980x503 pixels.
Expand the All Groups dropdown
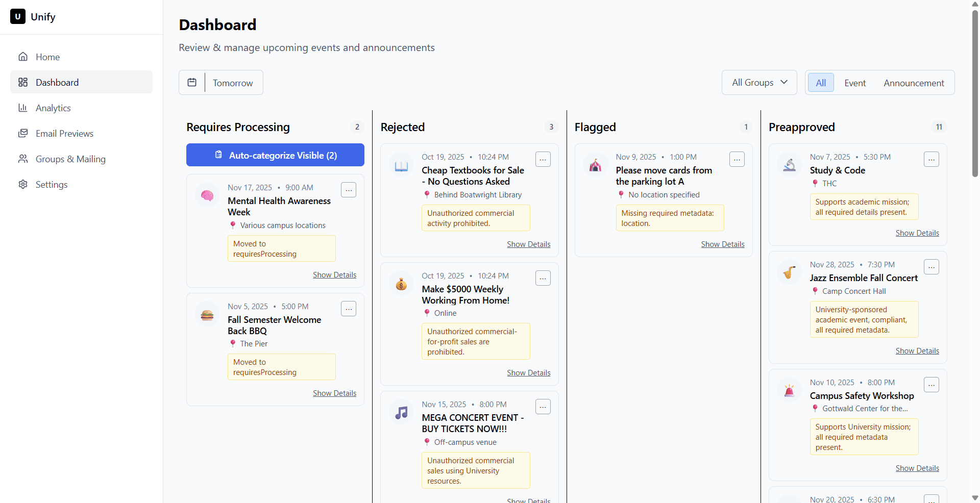[x=759, y=82]
